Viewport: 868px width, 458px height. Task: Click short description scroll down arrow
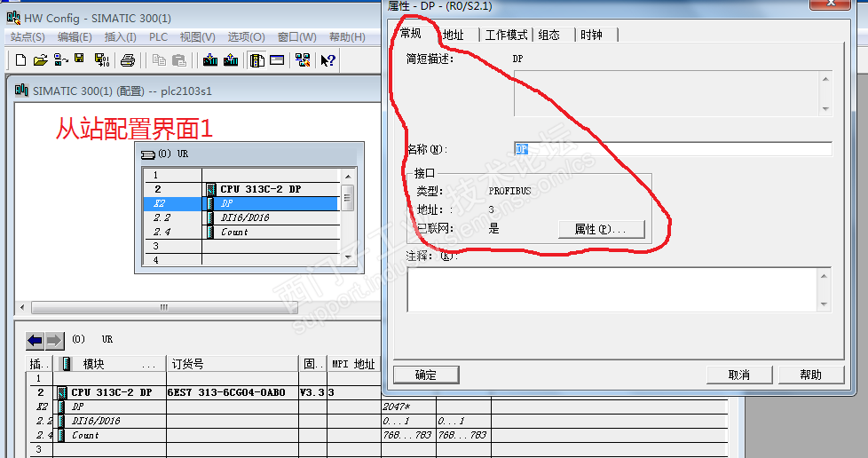coord(825,108)
